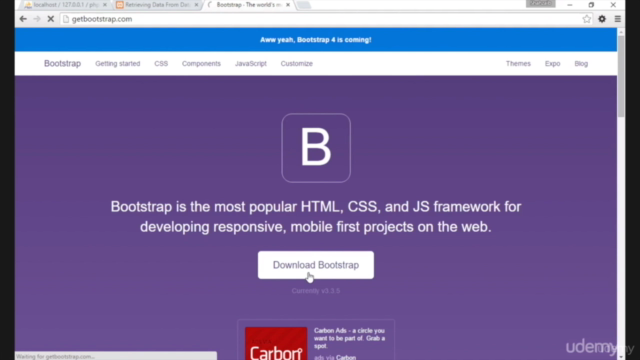Click the Currently v3.3.5 version text
Viewport: 640px width, 360px height.
click(x=316, y=291)
